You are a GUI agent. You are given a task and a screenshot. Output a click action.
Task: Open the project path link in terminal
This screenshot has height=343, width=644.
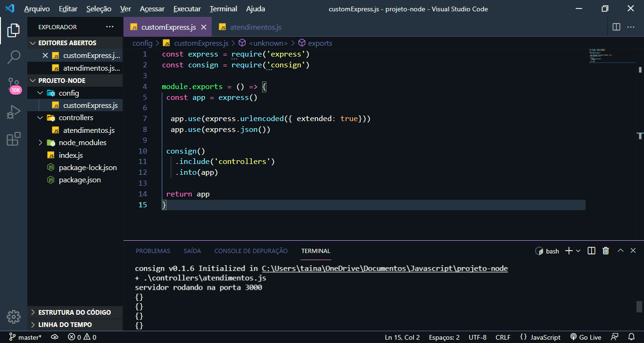coord(385,269)
